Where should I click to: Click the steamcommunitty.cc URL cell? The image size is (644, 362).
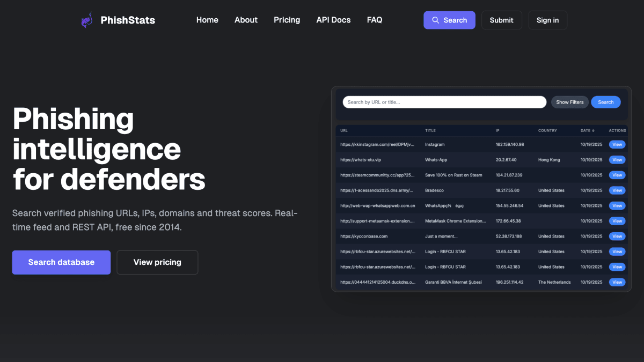(378, 175)
